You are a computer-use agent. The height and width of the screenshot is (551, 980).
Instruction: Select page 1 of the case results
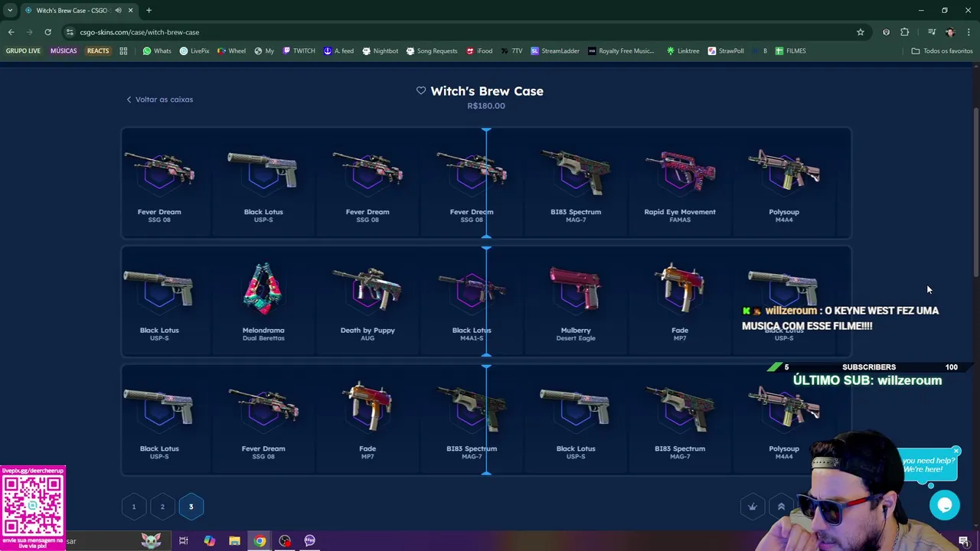point(134,507)
